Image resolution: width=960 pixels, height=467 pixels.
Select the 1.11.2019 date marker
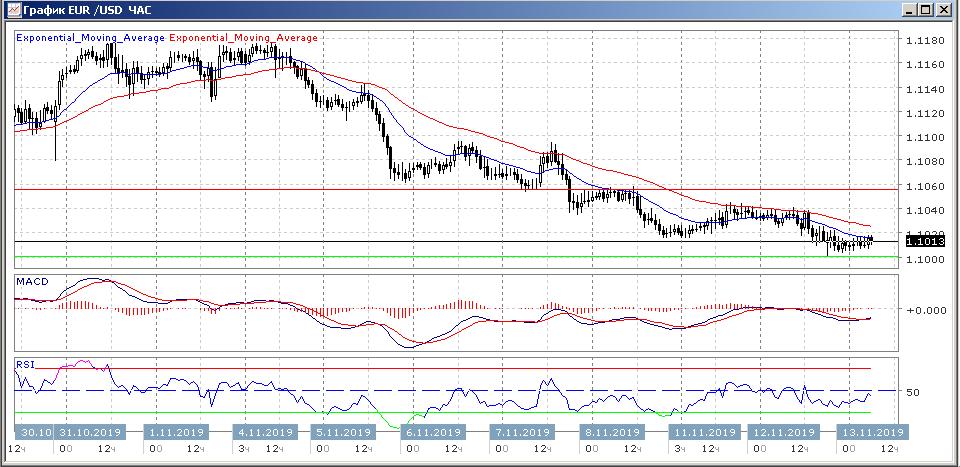pyautogui.click(x=177, y=432)
